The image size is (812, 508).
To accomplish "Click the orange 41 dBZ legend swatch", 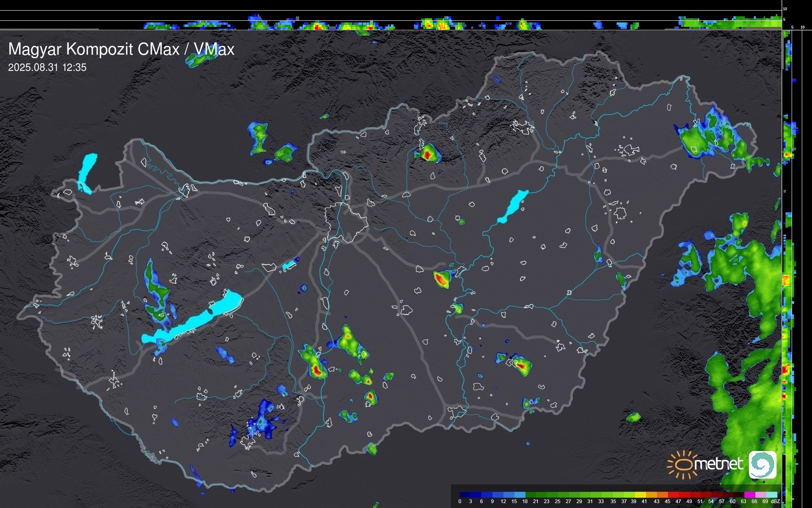I will click(x=651, y=495).
